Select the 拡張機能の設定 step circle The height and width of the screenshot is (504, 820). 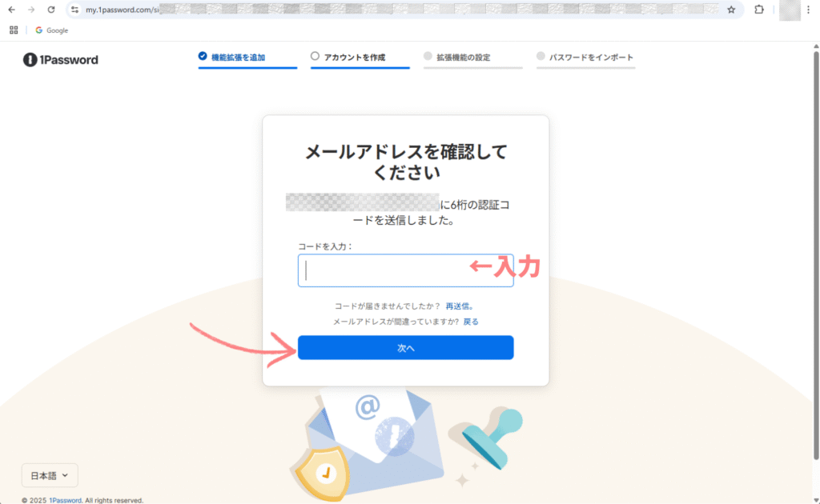coord(428,57)
